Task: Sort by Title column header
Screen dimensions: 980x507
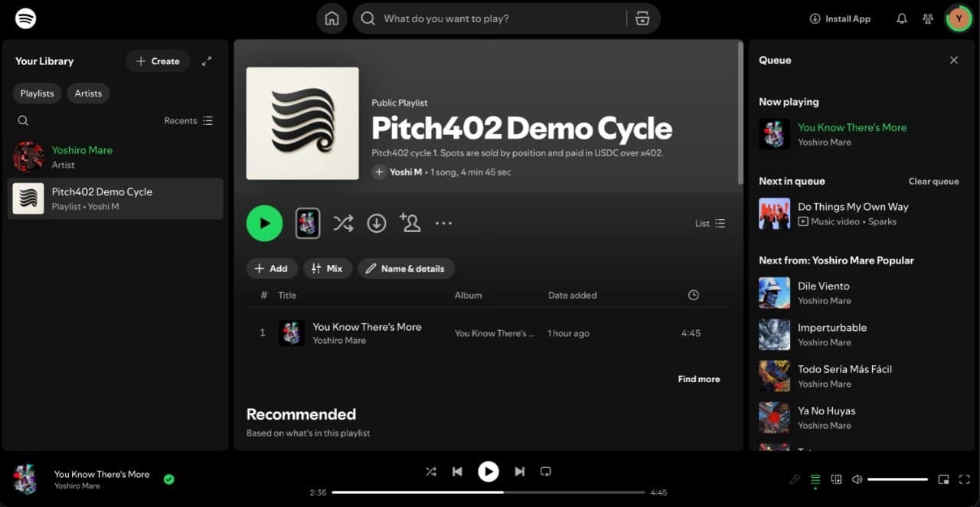Action: [x=287, y=295]
